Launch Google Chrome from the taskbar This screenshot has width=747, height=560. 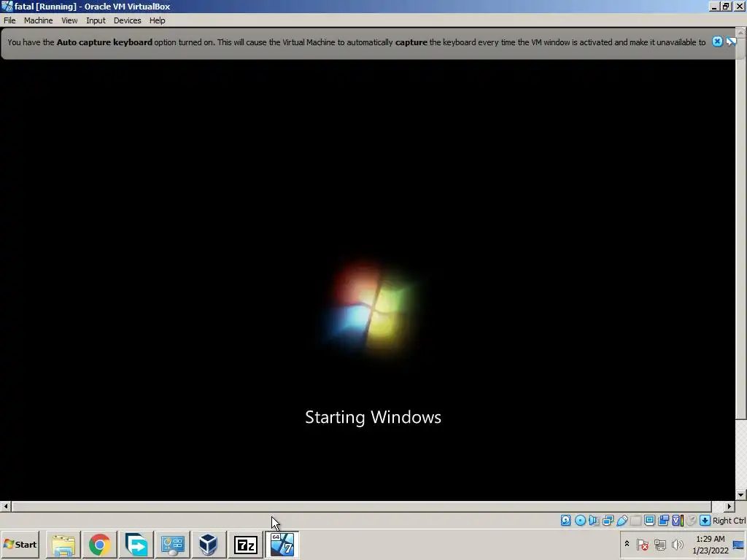[x=99, y=544]
